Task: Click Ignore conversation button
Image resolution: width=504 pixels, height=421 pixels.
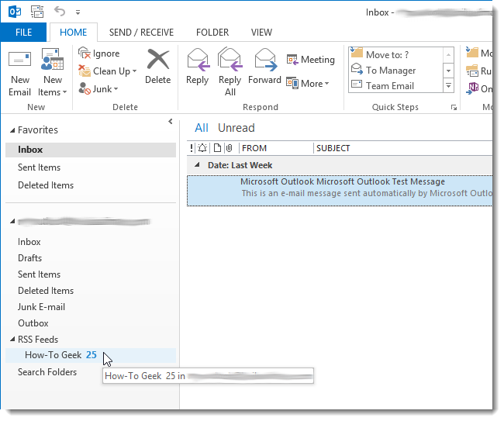Action: [99, 53]
